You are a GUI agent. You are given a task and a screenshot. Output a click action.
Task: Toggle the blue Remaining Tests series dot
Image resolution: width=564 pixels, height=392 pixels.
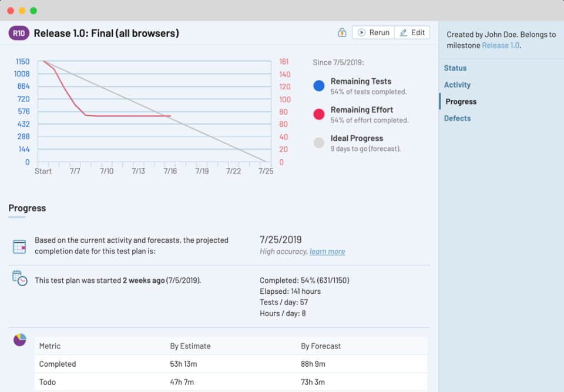tap(318, 86)
